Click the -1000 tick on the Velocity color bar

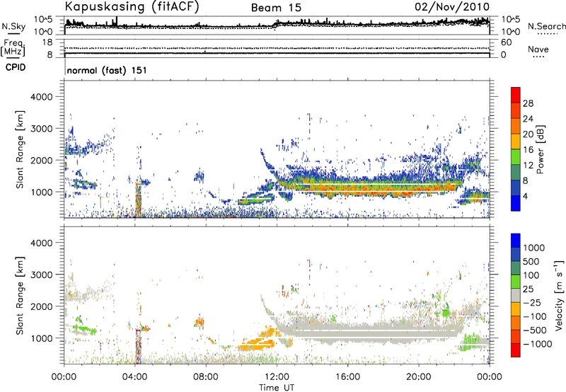pos(538,344)
